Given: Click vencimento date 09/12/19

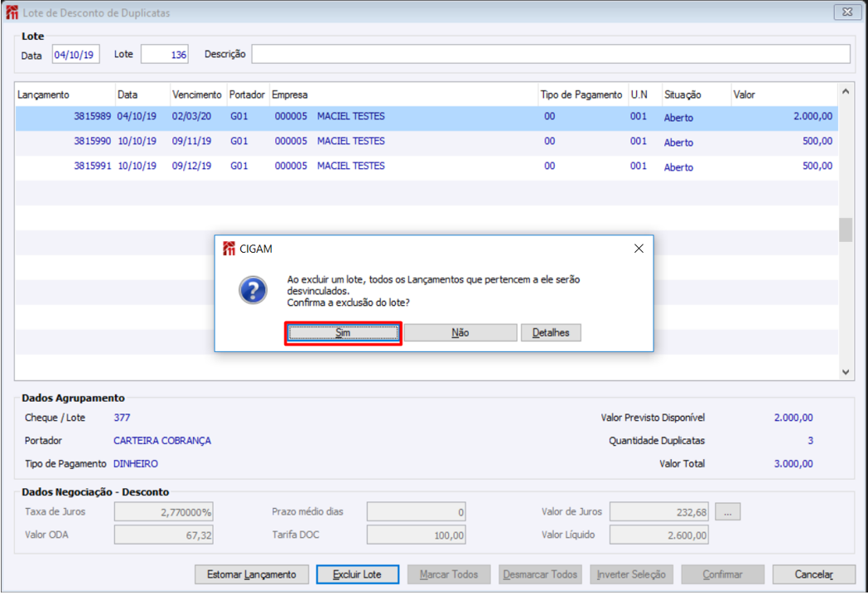Looking at the screenshot, I should point(191,167).
